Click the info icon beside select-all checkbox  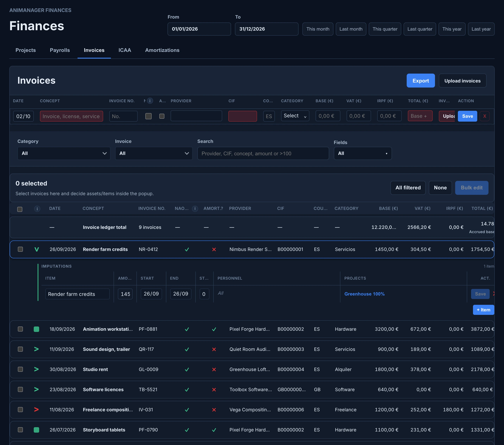(37, 209)
